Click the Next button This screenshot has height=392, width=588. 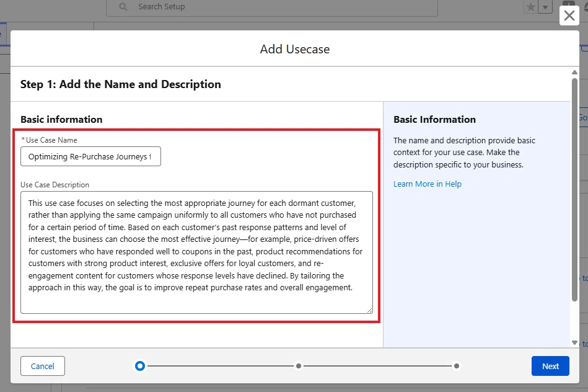click(550, 366)
